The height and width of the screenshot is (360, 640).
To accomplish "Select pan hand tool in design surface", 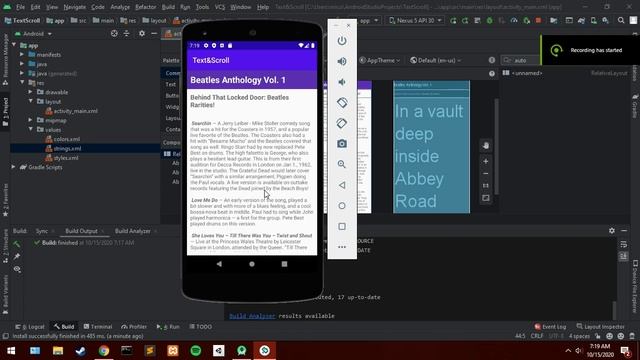I will pyautogui.click(x=486, y=146).
